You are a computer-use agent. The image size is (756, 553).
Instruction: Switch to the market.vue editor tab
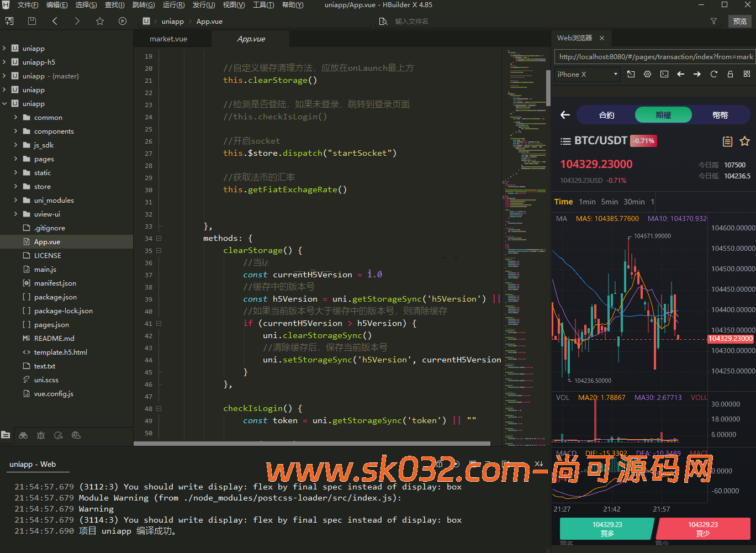point(168,39)
